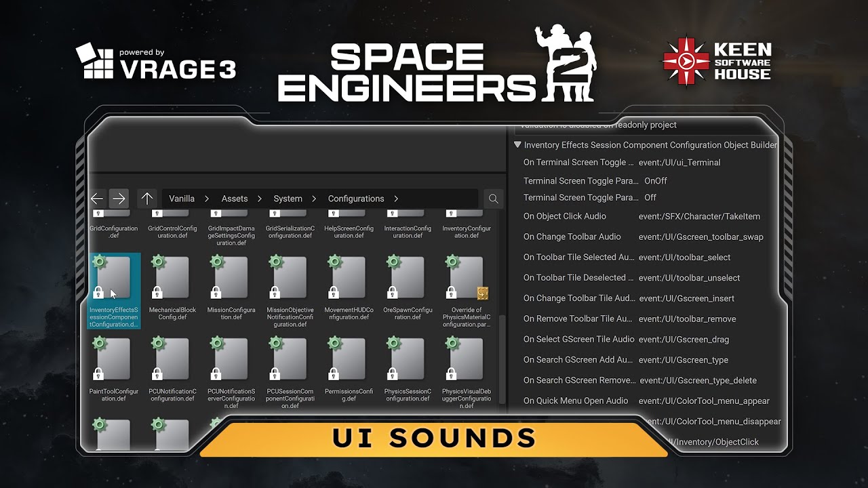Click GridControlConfiguration.def file name

(172, 232)
